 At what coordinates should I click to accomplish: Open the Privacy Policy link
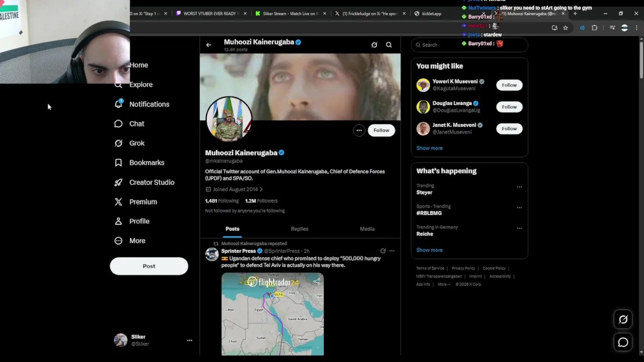coord(463,268)
